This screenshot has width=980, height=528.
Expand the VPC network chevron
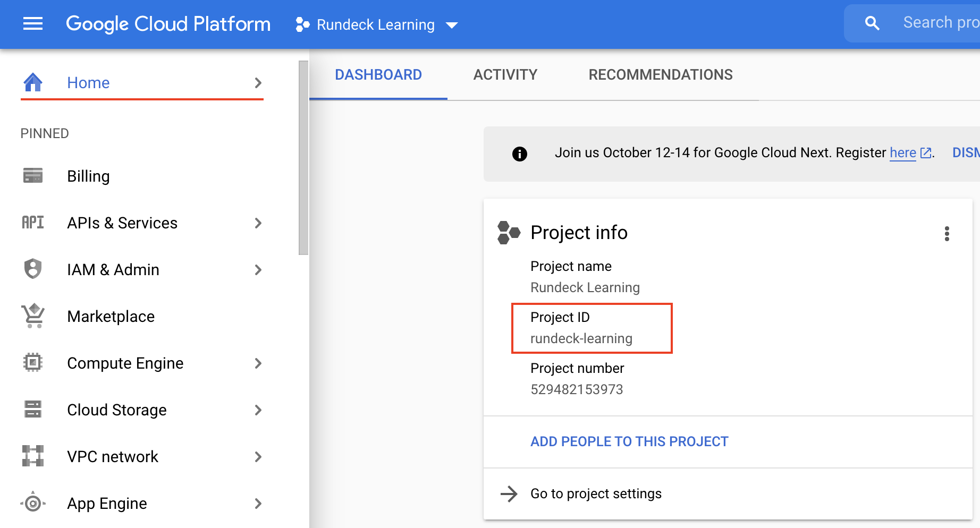tap(258, 457)
